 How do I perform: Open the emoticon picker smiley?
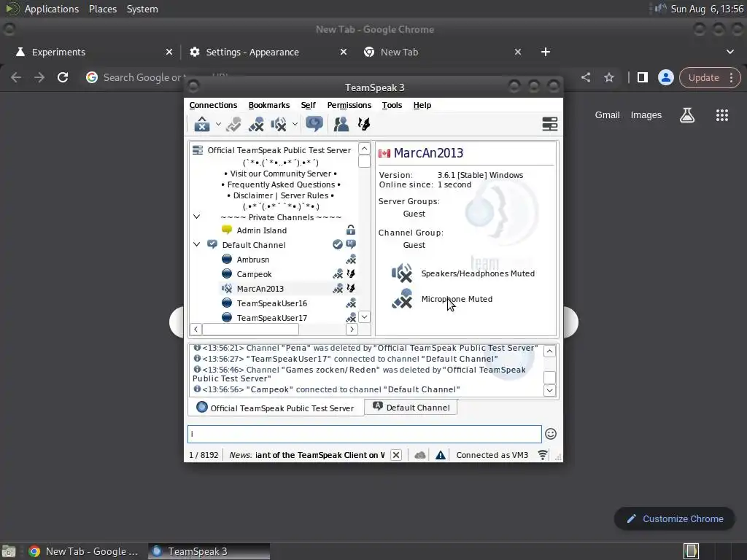[x=551, y=434]
